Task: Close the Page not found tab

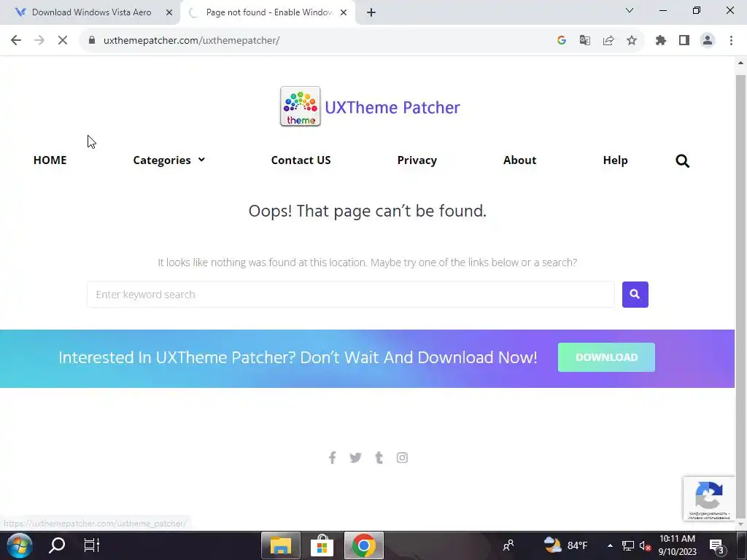Action: coord(344,12)
